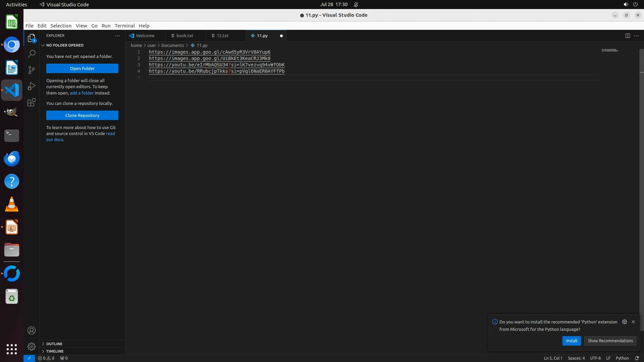
Task: Click the remote window status bar icon
Action: pyautogui.click(x=29, y=358)
